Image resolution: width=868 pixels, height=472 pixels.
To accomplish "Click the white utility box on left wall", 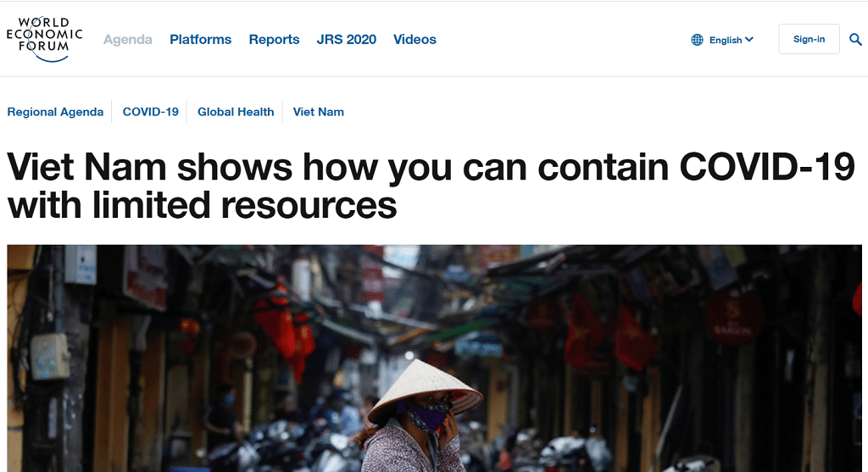I will point(50,357).
